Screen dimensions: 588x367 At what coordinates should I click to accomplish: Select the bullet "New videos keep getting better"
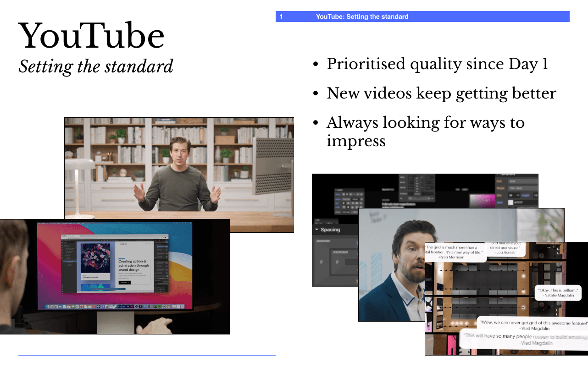coord(441,93)
